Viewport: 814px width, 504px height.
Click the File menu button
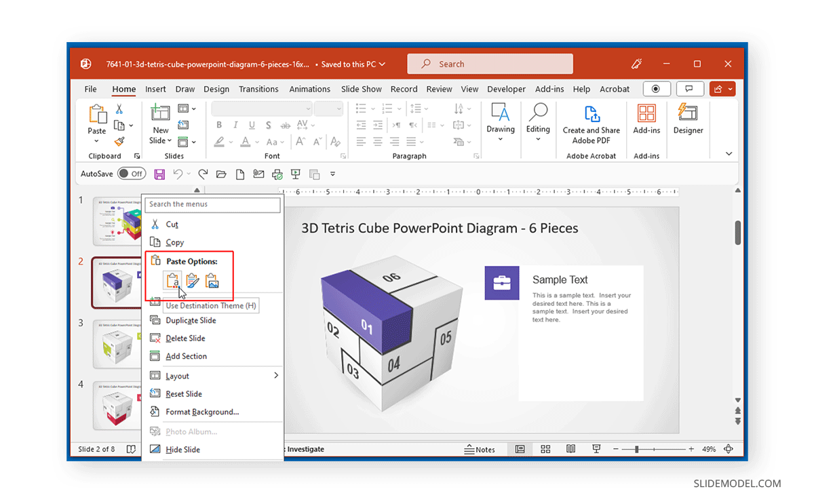[x=91, y=89]
